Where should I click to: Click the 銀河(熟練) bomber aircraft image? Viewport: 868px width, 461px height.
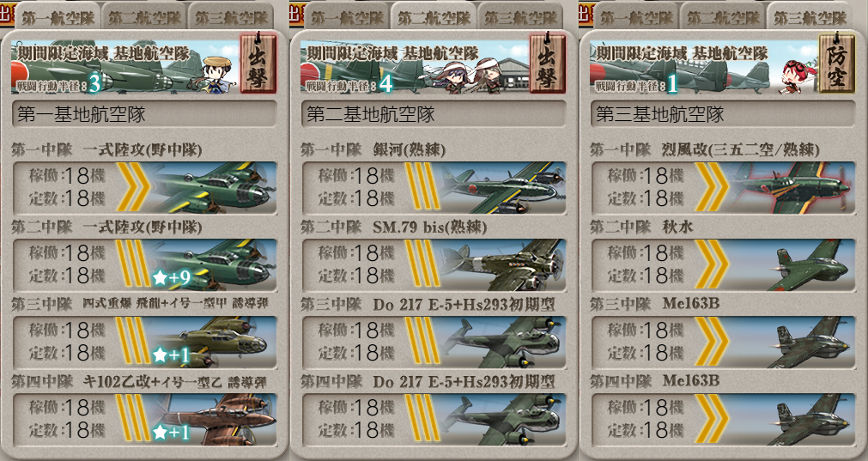click(x=501, y=188)
